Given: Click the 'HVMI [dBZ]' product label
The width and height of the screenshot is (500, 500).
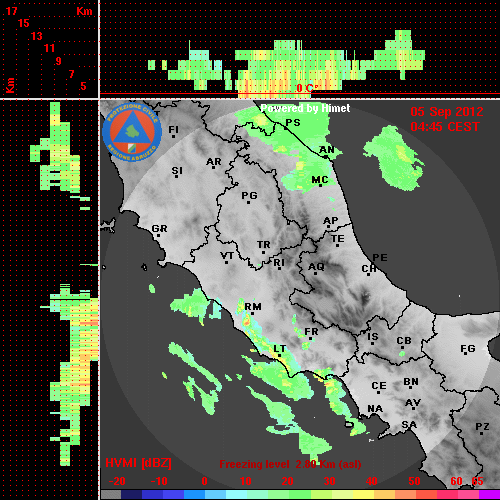Looking at the screenshot, I should 138,463.
